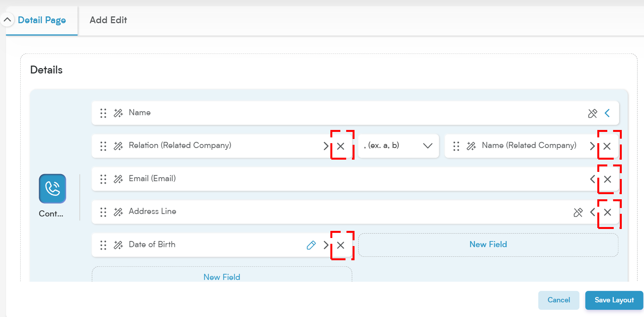The width and height of the screenshot is (644, 317).
Task: Toggle crossed-out pencil icon on Name row
Action: point(592,113)
